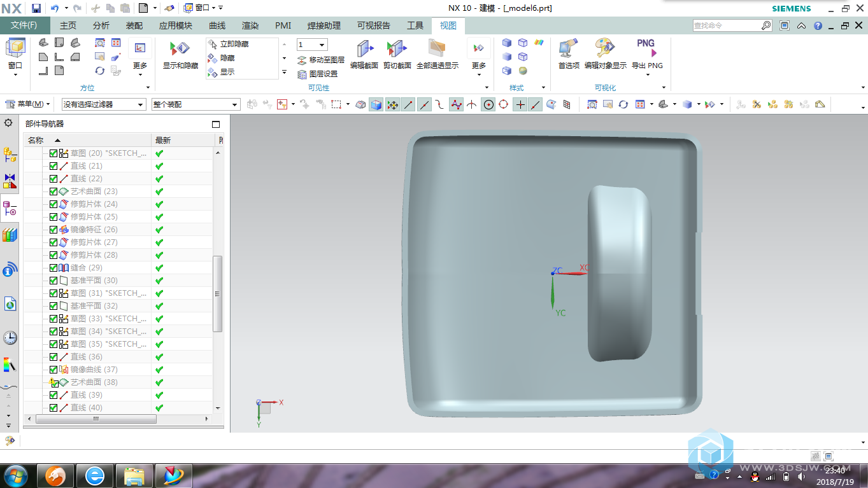Click the navigator settings gear icon
The height and width of the screenshot is (488, 868).
point(8,123)
